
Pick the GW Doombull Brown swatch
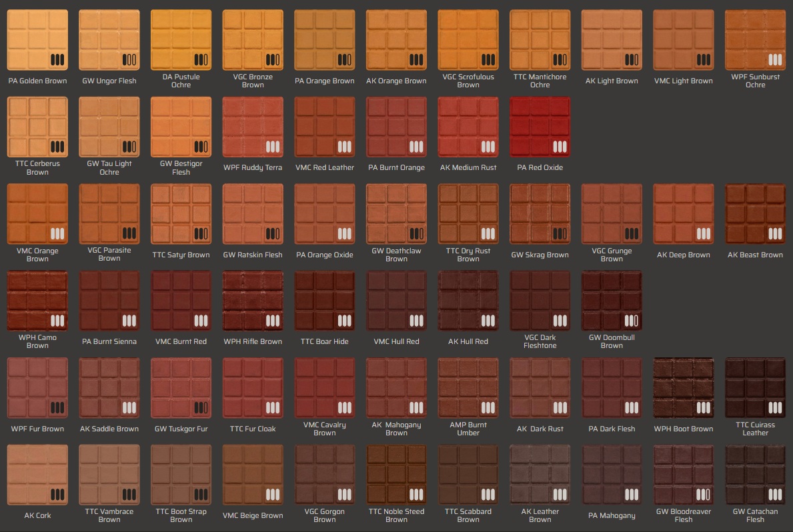click(x=612, y=301)
